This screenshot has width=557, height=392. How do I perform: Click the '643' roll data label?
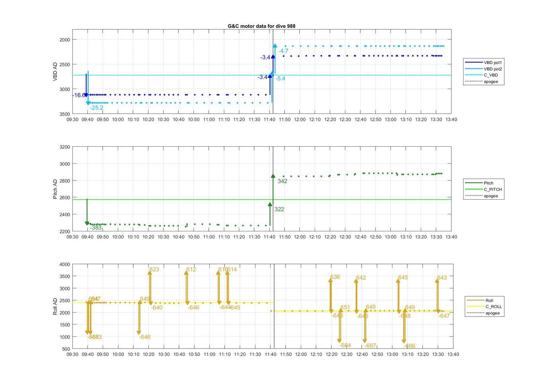click(x=442, y=278)
